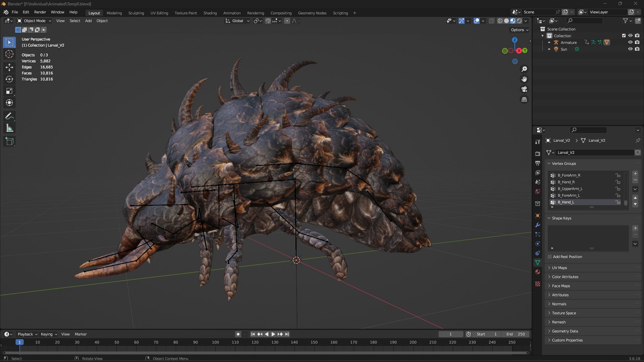Screen dimensions: 644x362
Task: Activate the Transform tool
Action: (x=9, y=103)
